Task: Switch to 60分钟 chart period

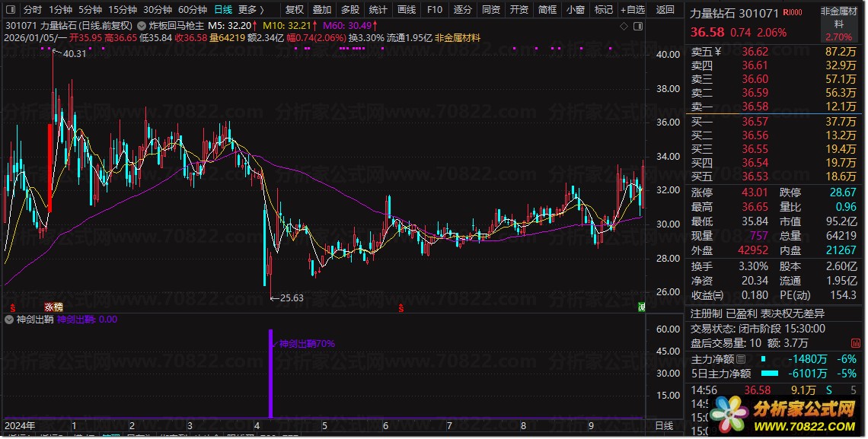Action: click(x=193, y=9)
